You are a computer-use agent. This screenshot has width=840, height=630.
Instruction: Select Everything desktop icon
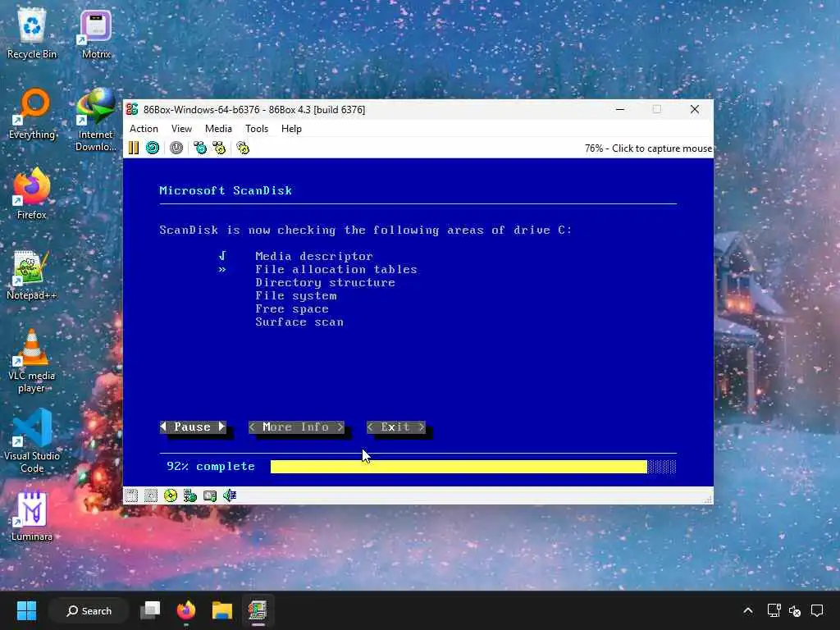32,114
